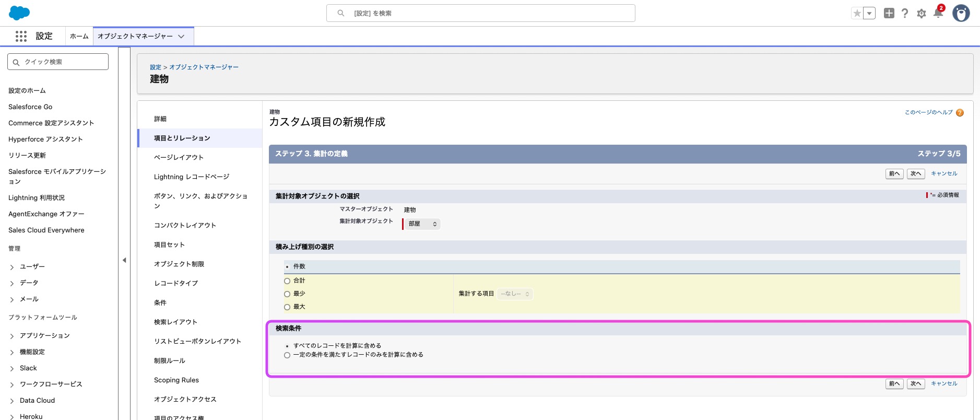Expand the データ tree node
Screen dimensions: 980x420
(x=12, y=283)
